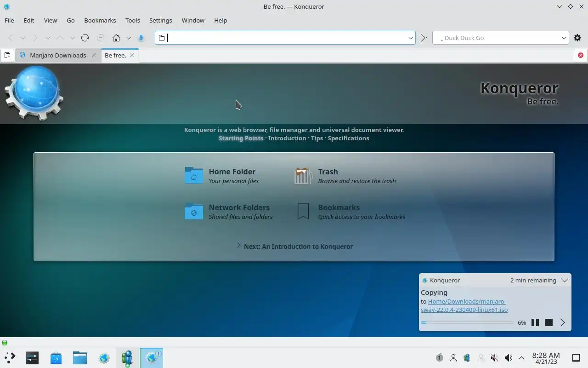The width and height of the screenshot is (588, 368).
Task: Open the application launcher in the taskbar
Action: (x=10, y=357)
